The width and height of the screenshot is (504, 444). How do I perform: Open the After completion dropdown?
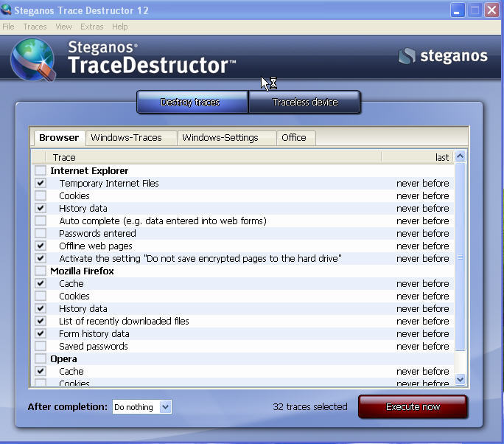click(x=142, y=407)
